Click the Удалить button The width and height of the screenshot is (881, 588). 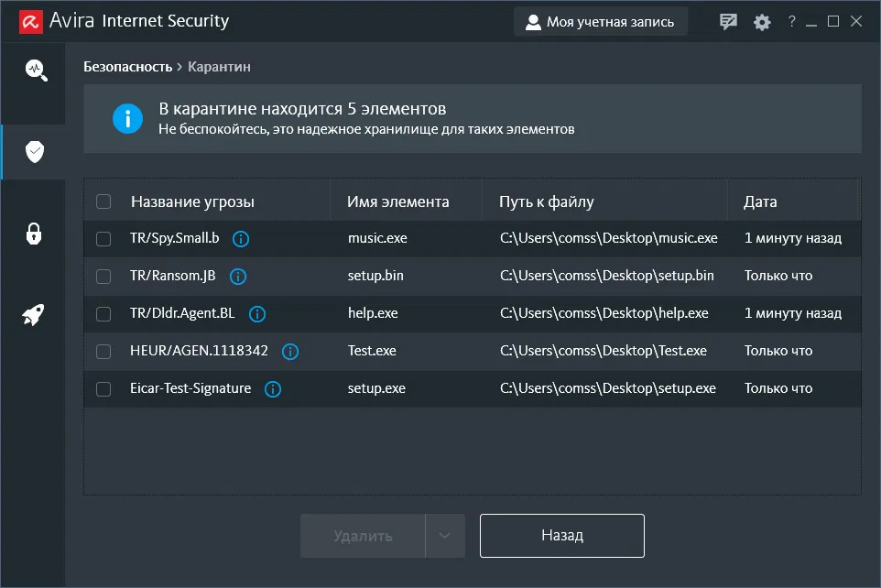363,536
